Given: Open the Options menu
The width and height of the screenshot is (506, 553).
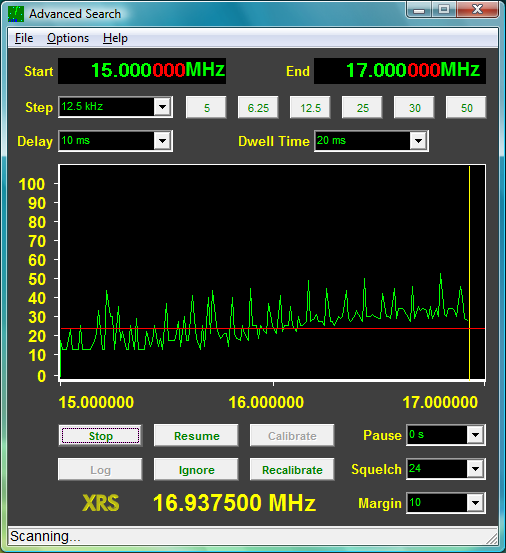Looking at the screenshot, I should (68, 38).
